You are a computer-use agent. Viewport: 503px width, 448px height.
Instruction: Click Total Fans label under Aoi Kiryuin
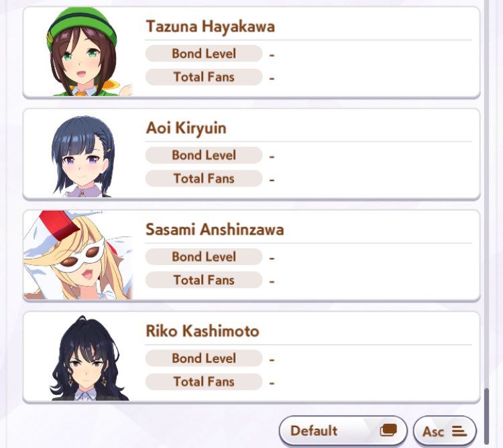click(204, 178)
